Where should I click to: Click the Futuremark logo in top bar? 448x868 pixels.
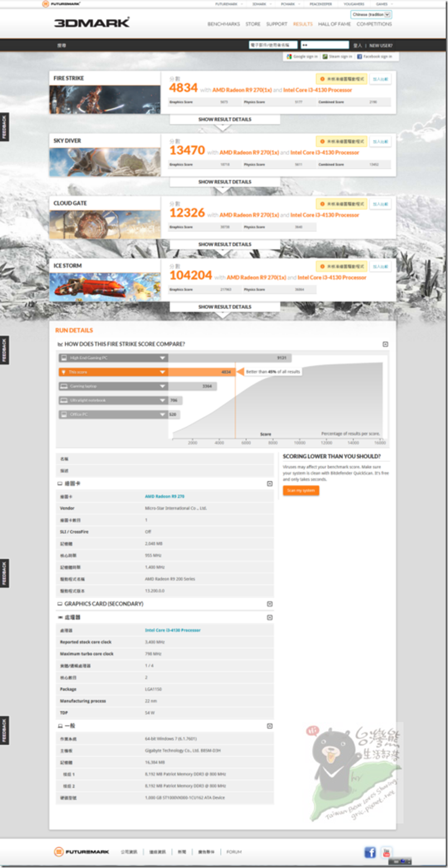click(61, 3)
